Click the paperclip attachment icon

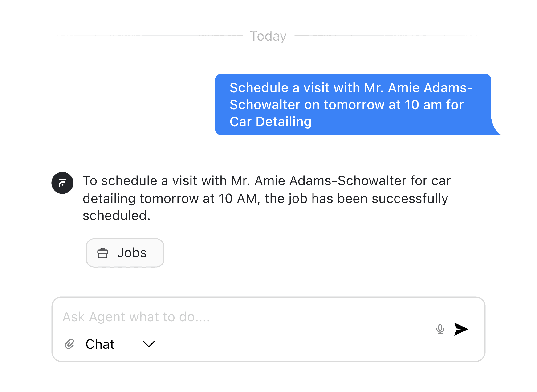point(69,344)
